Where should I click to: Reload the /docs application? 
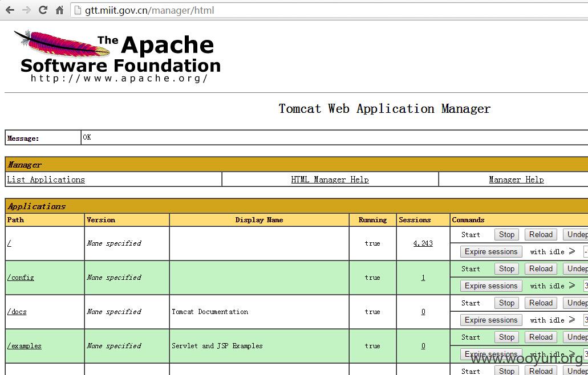[x=541, y=303]
